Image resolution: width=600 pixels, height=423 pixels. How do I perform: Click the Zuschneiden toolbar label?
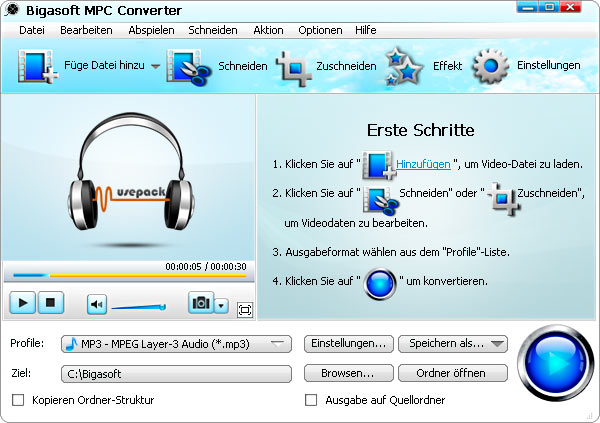coord(346,66)
